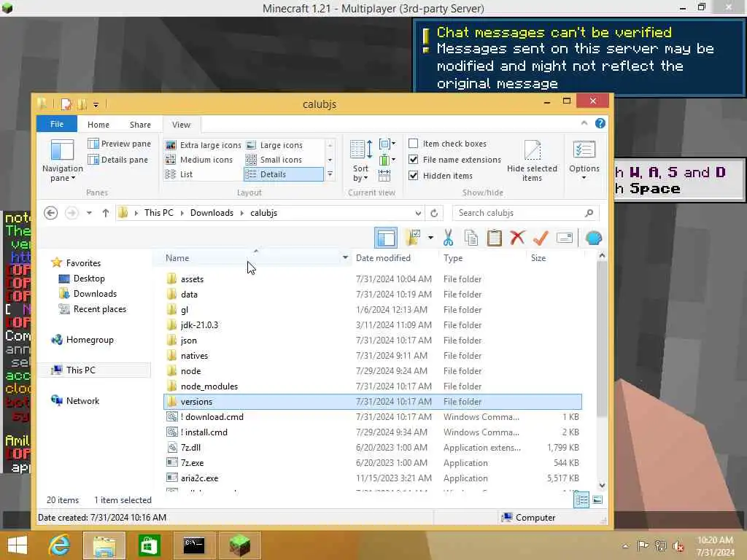Switch to the Share ribbon tab
Viewport: 747px width, 560px height.
(x=140, y=124)
